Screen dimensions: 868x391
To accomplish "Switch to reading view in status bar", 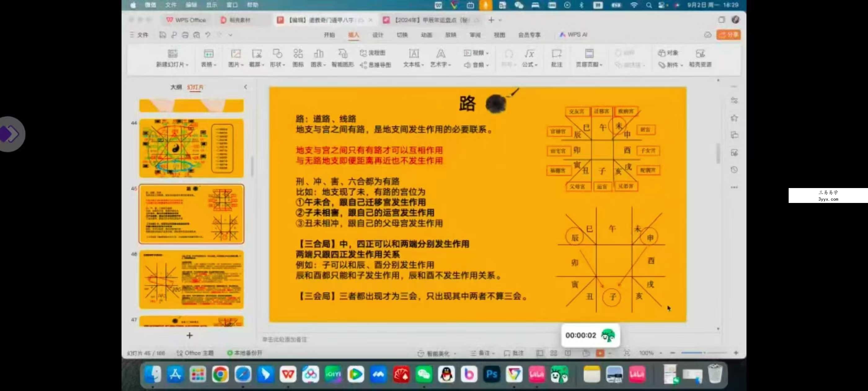I will point(568,353).
